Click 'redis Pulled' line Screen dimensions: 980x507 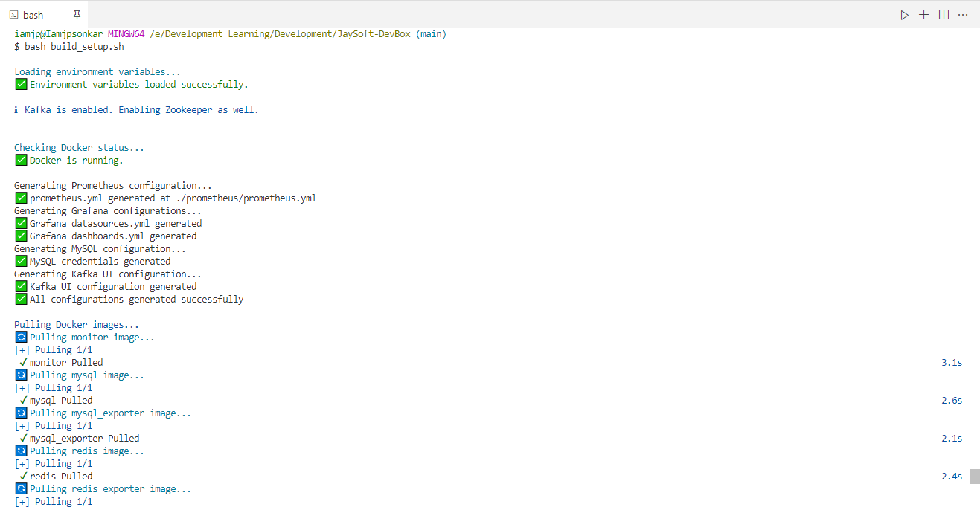tap(56, 477)
